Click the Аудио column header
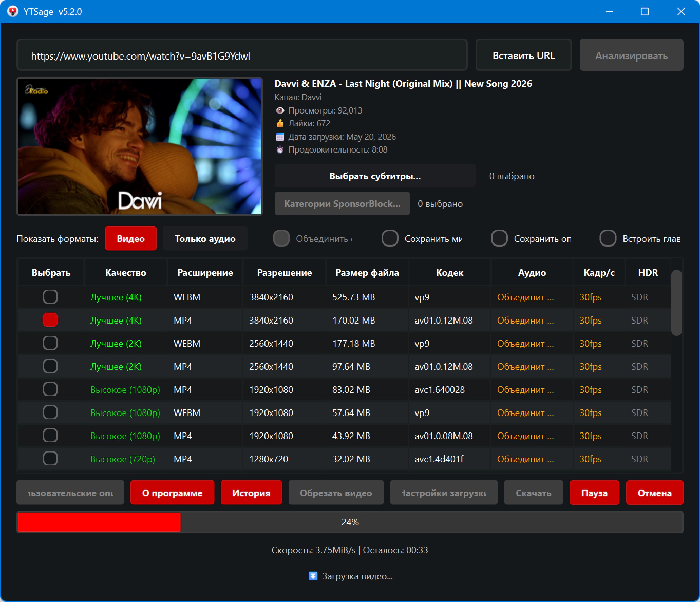 click(x=532, y=273)
